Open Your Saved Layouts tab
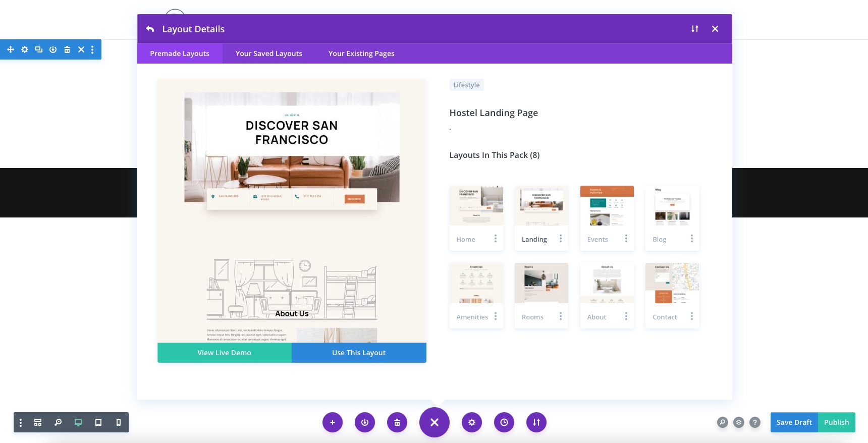868x443 pixels. (269, 53)
